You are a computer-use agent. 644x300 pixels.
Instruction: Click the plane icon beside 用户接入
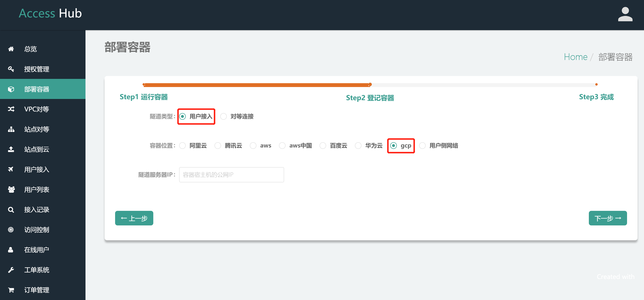(11, 169)
